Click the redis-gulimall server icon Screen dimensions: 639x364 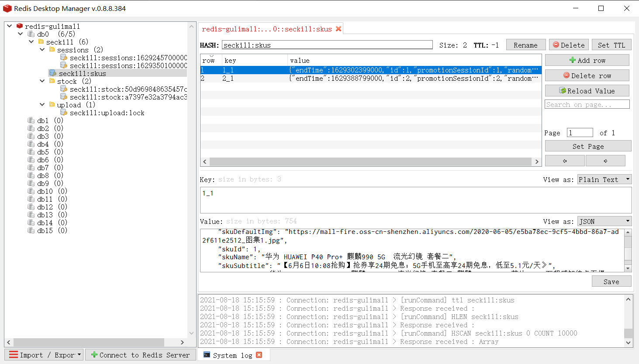point(20,26)
